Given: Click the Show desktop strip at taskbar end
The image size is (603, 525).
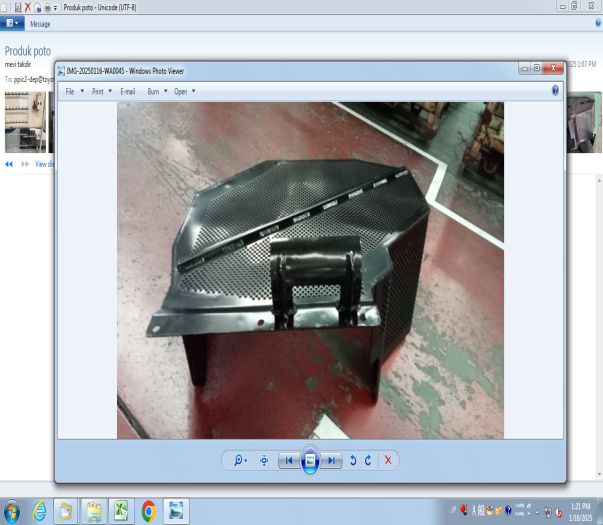Looking at the screenshot, I should coord(600,511).
